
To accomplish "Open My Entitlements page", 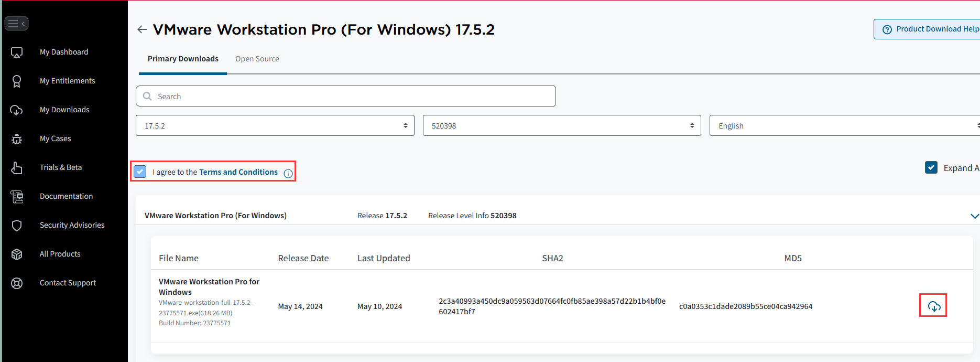I will tap(68, 81).
